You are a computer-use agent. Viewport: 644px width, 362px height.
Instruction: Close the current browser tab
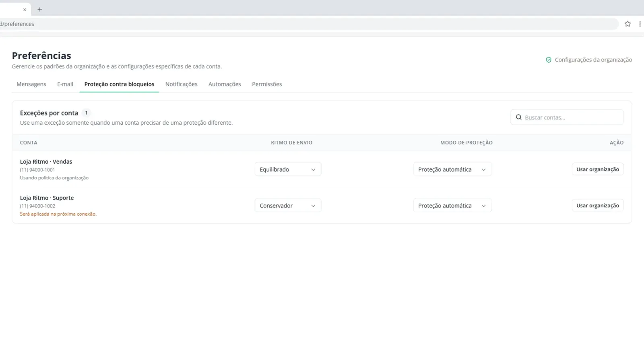[25, 9]
